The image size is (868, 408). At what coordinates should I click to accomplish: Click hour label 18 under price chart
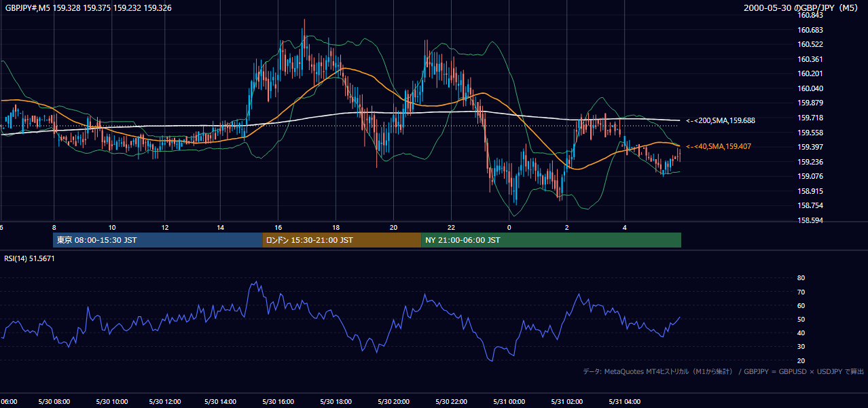(336, 227)
